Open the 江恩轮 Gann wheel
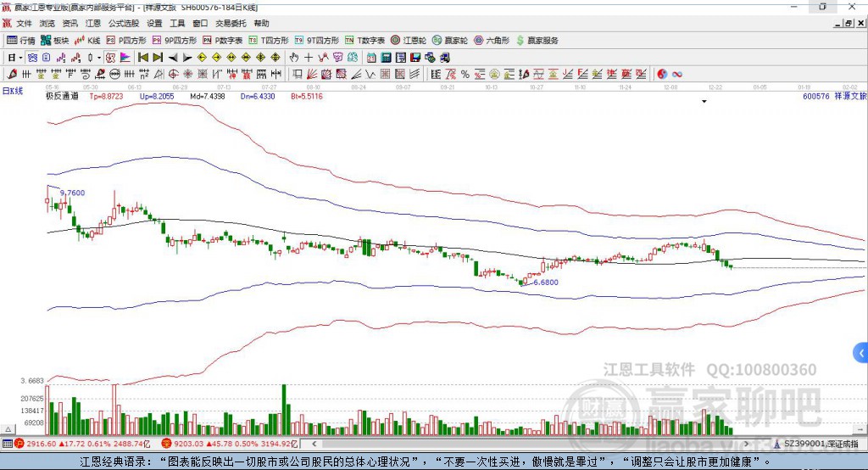This screenshot has width=868, height=470. (409, 41)
